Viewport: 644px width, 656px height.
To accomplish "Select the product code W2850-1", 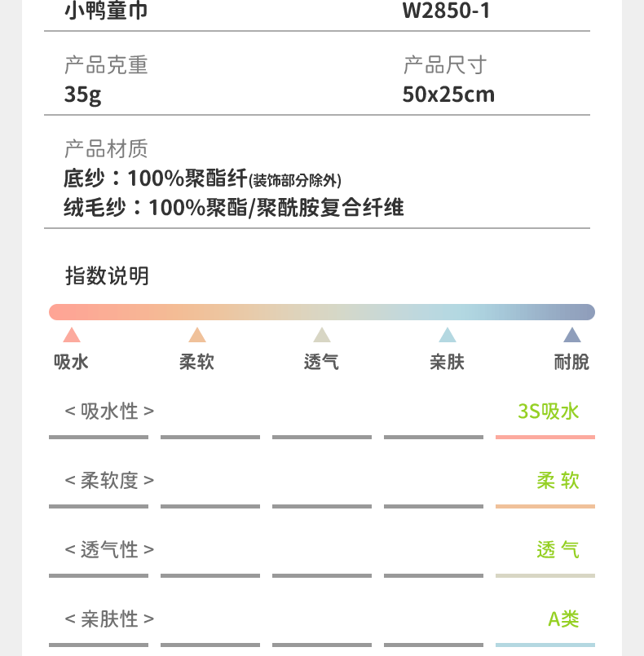I will click(447, 11).
